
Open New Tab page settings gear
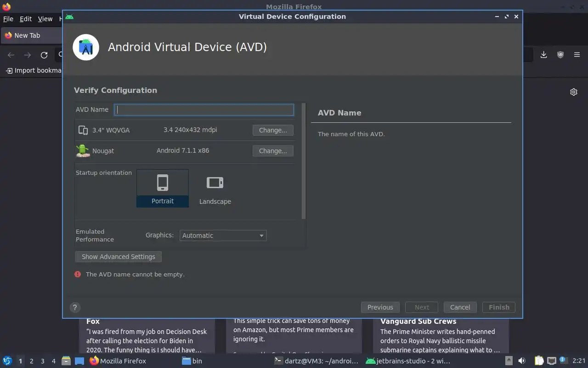(574, 92)
